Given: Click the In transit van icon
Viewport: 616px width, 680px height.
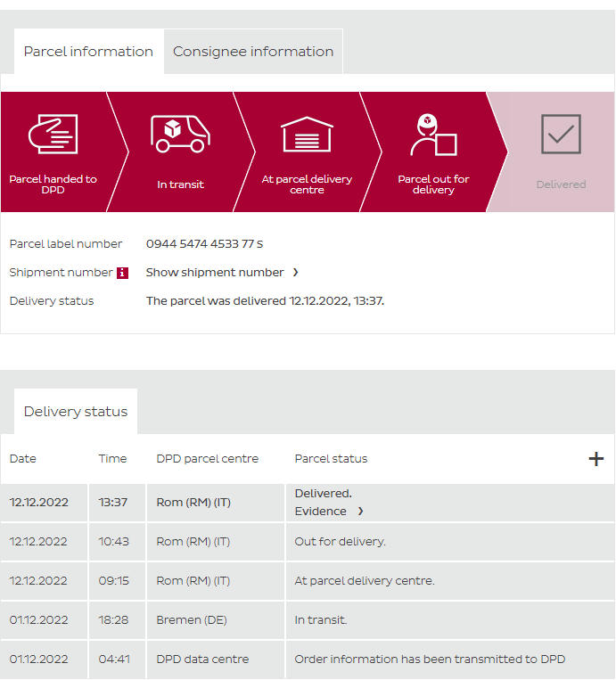Looking at the screenshot, I should click(x=180, y=133).
